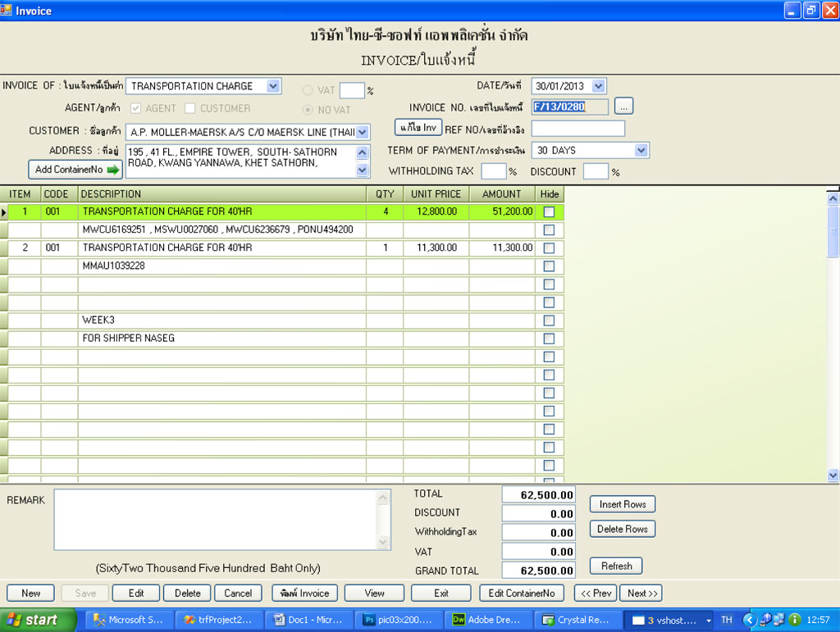Click the green arrow Add ContainerNo button

pos(75,169)
